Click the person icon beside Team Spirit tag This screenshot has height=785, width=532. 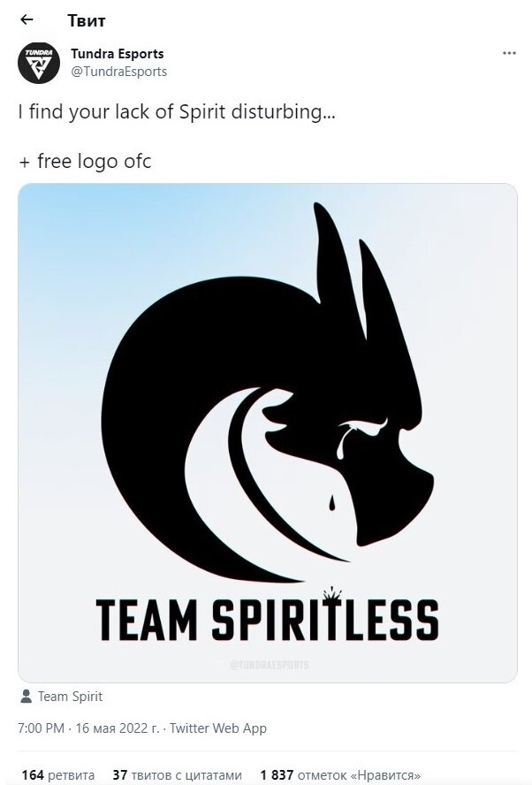26,696
